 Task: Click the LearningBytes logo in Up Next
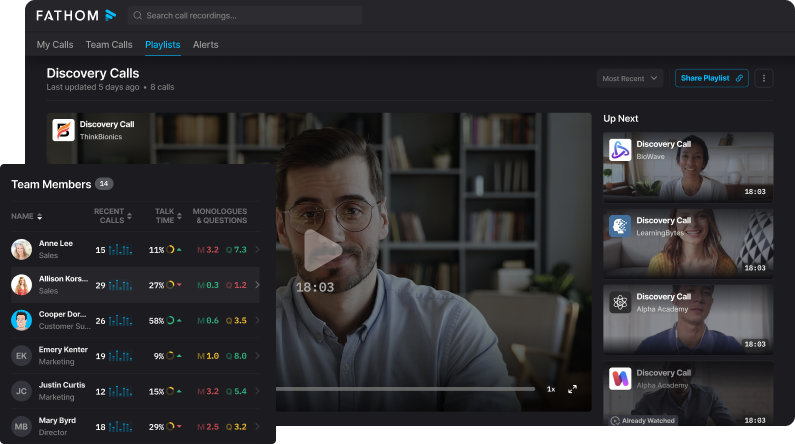click(620, 226)
